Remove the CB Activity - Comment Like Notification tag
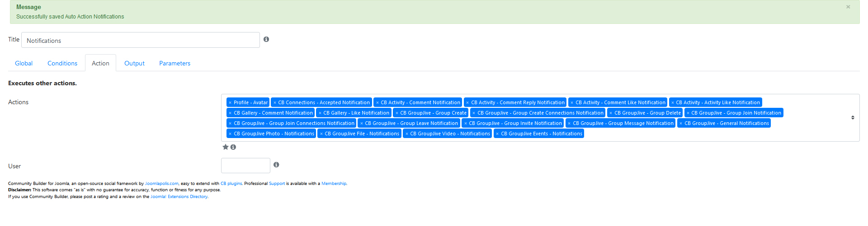The height and width of the screenshot is (226, 868). (572, 103)
